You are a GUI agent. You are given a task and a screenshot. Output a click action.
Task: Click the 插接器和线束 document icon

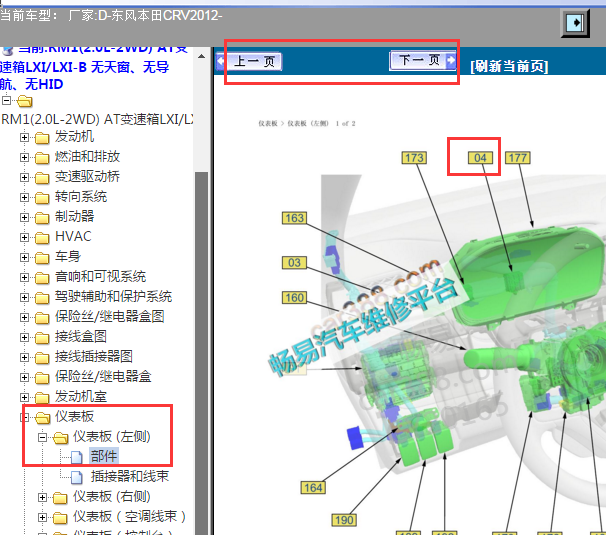coord(77,477)
